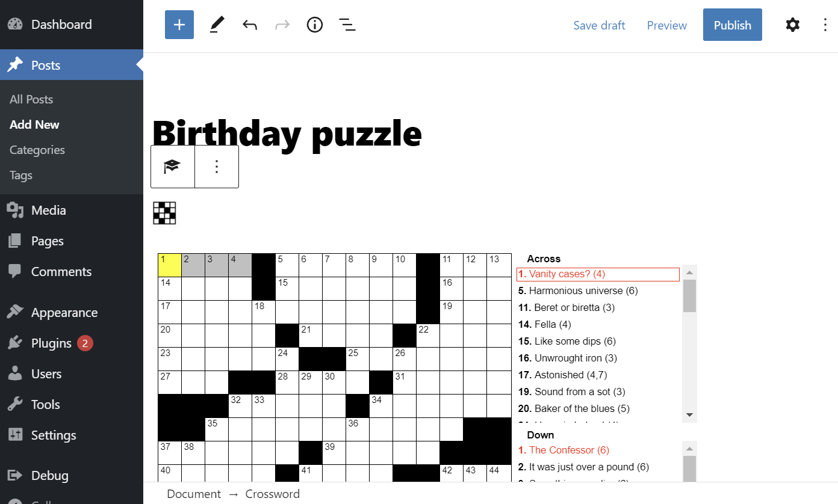Preview the Birthday puzzle post
This screenshot has height=504, width=838.
[666, 25]
